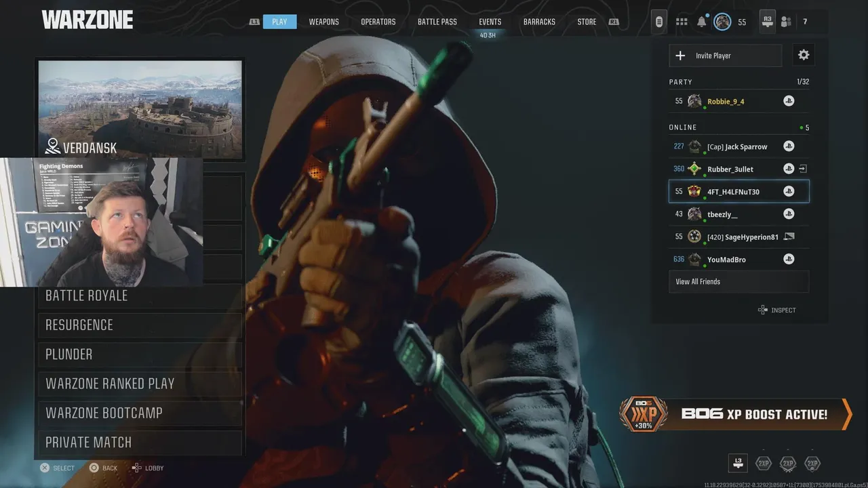Open the menu icon left of the grid icon
This screenshot has height=488, width=868.
tap(658, 22)
